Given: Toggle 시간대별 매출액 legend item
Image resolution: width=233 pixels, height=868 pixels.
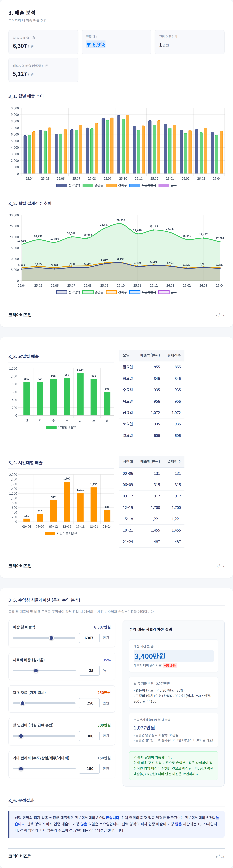Looking at the screenshot, I should pos(61,533).
